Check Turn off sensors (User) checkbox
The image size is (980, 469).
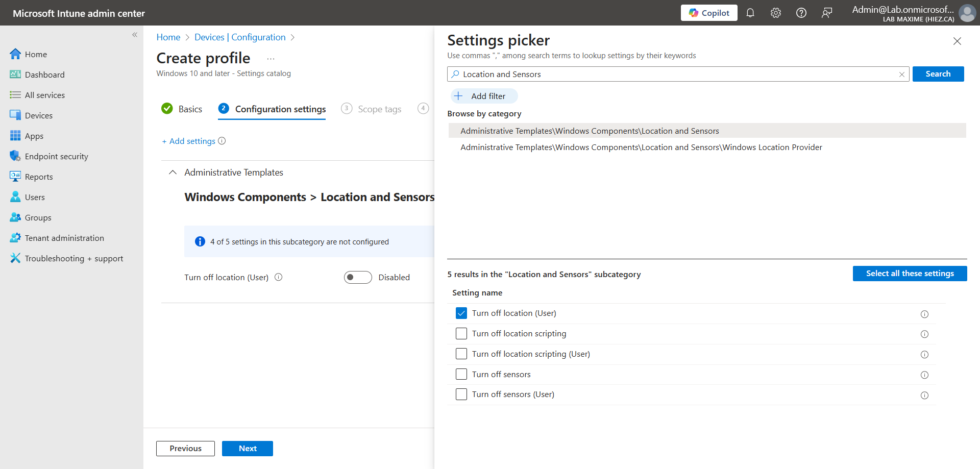tap(461, 394)
